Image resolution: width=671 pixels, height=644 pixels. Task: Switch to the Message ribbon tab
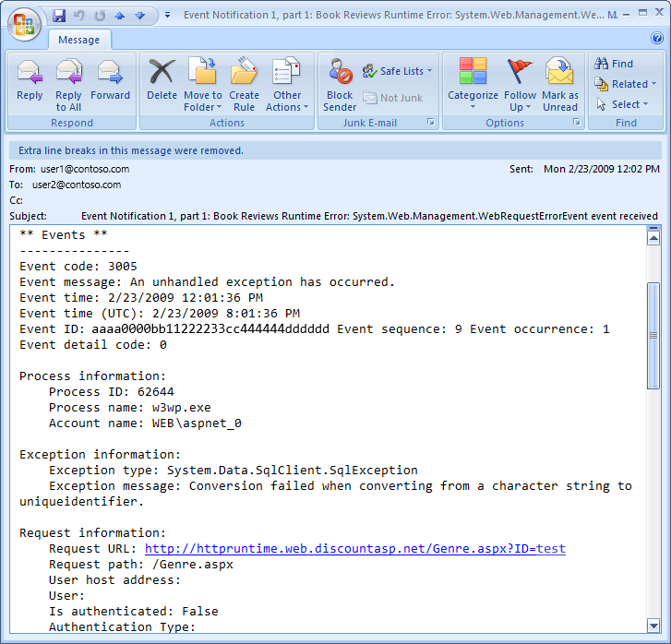[79, 40]
